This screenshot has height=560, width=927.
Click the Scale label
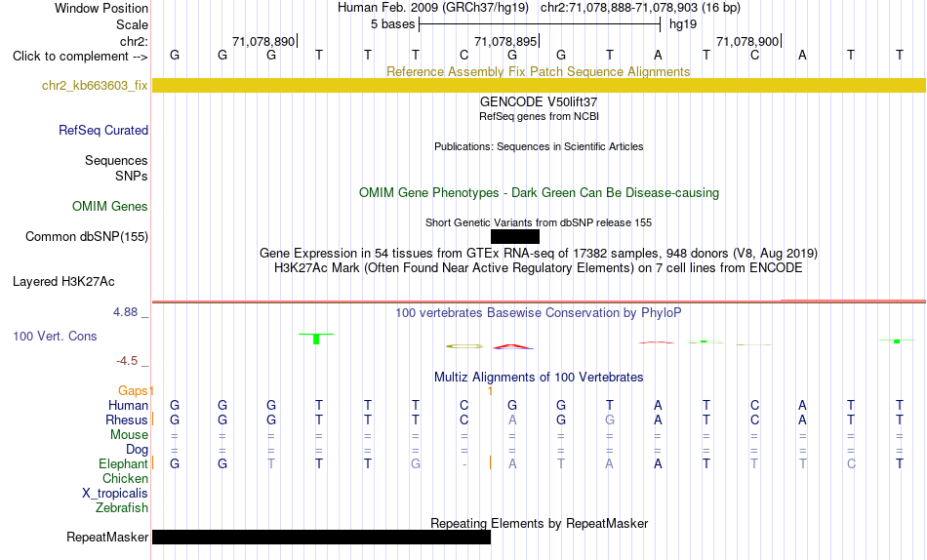tap(132, 24)
